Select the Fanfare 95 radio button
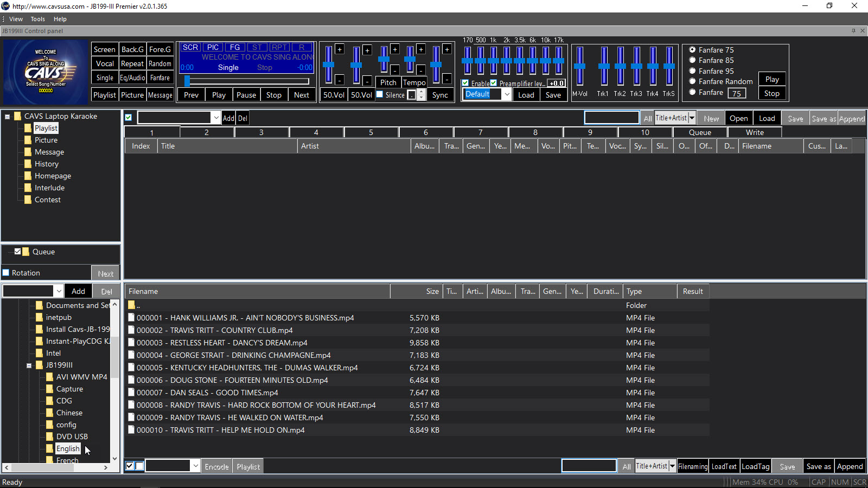This screenshot has height=488, width=868. click(x=692, y=71)
